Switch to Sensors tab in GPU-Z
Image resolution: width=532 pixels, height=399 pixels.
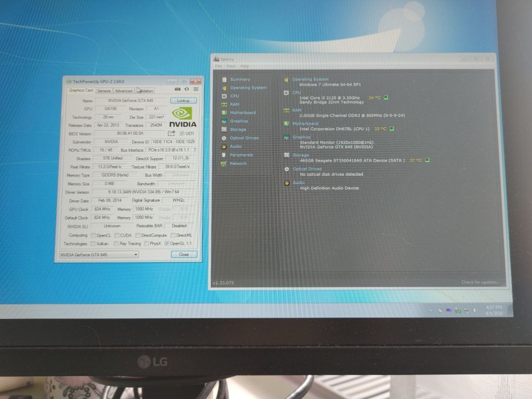(x=104, y=91)
